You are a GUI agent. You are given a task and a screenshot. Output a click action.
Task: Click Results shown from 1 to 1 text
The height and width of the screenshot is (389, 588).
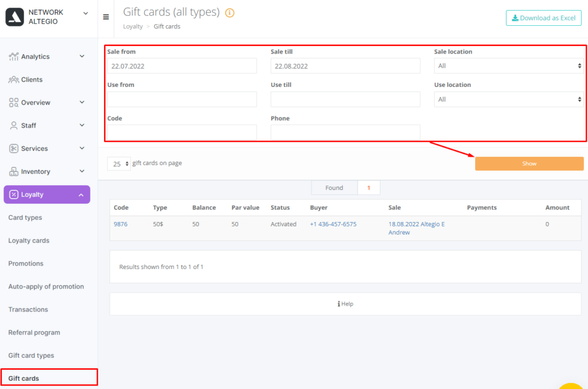click(x=161, y=267)
